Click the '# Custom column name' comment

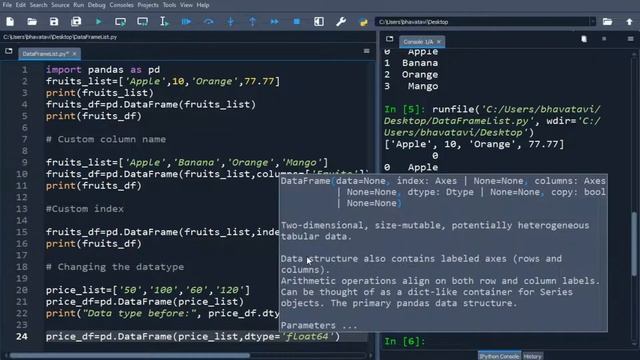[x=106, y=139]
